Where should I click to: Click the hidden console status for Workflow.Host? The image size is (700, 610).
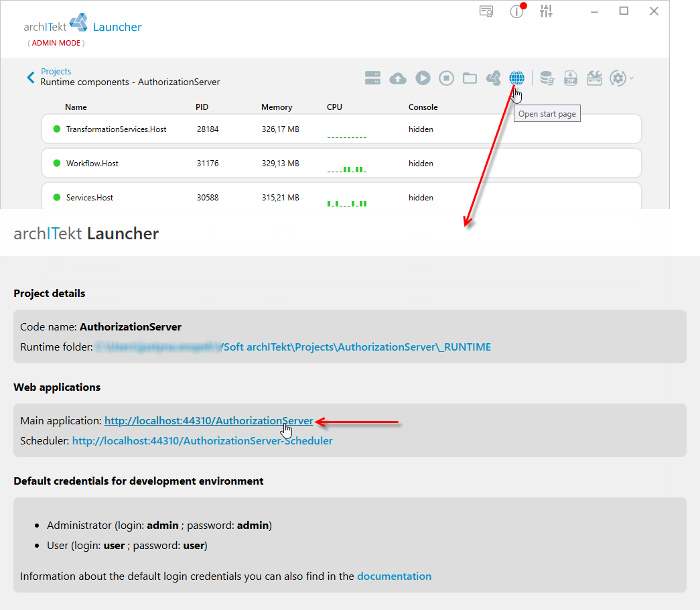(421, 164)
